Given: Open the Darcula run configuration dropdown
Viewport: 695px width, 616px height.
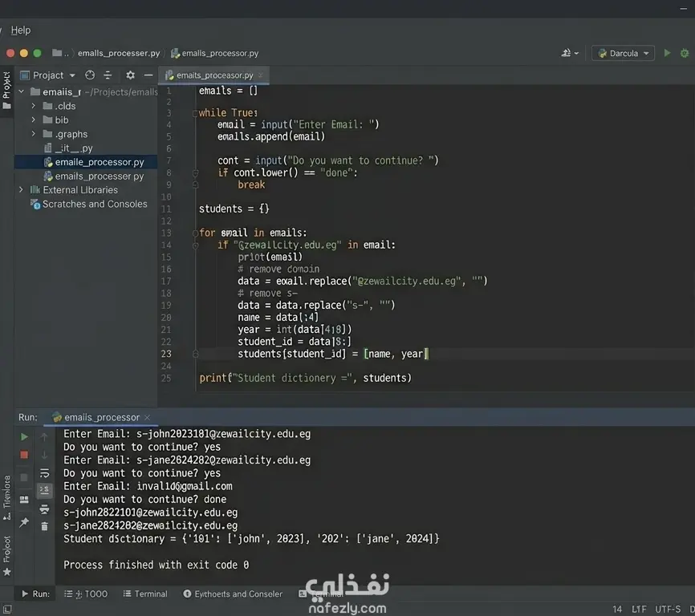Looking at the screenshot, I should pyautogui.click(x=623, y=53).
